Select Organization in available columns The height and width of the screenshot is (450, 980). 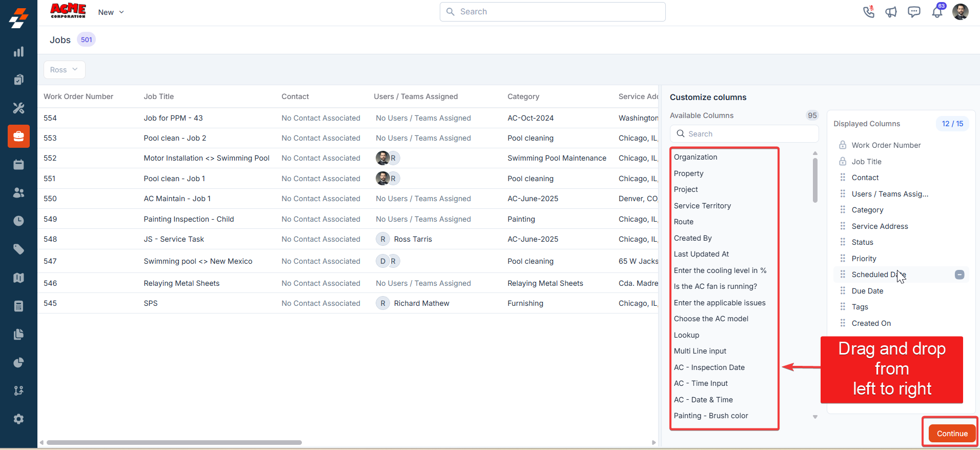[696, 157]
